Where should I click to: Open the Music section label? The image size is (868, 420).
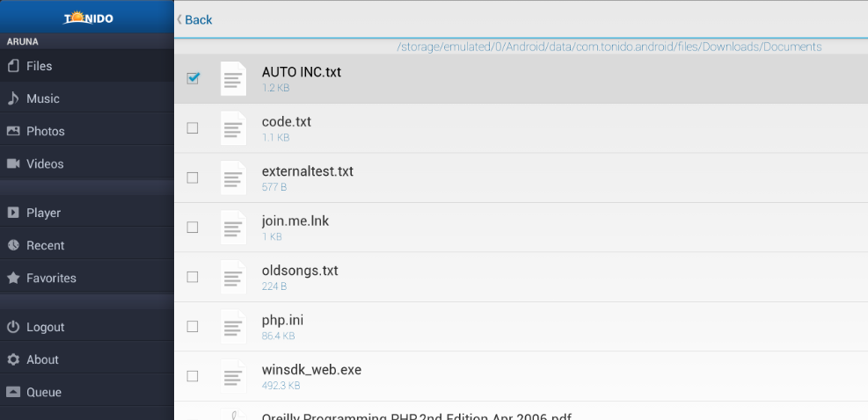43,98
